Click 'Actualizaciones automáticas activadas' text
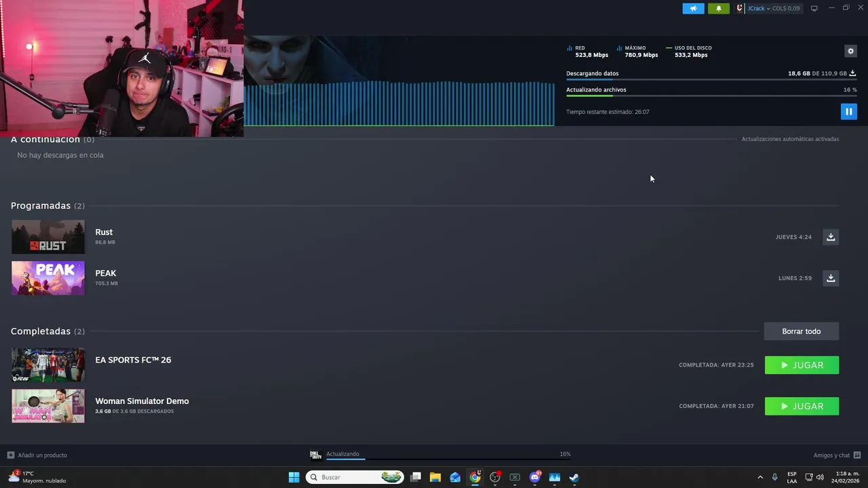The width and height of the screenshot is (868, 488). (x=790, y=139)
